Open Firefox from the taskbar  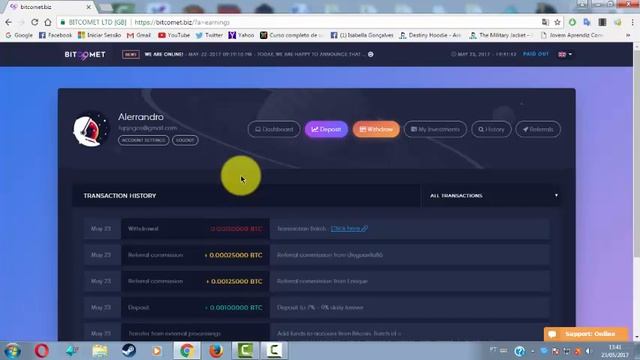pos(216,351)
